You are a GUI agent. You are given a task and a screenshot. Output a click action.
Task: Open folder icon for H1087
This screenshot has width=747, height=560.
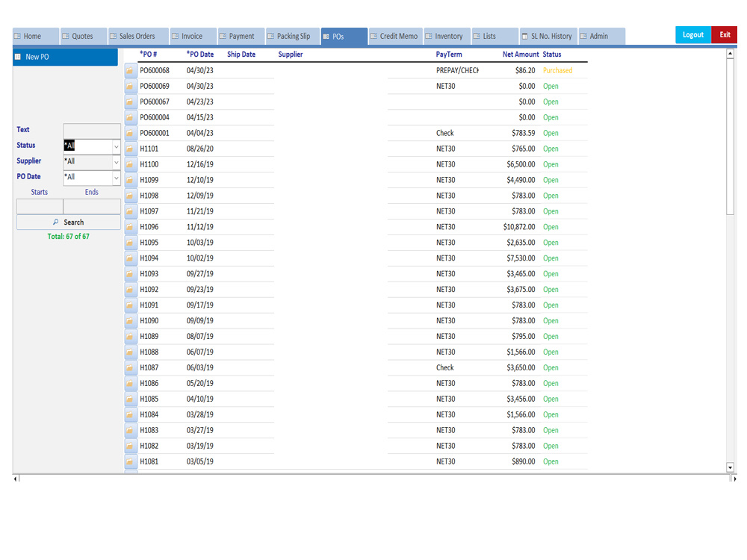pyautogui.click(x=130, y=368)
